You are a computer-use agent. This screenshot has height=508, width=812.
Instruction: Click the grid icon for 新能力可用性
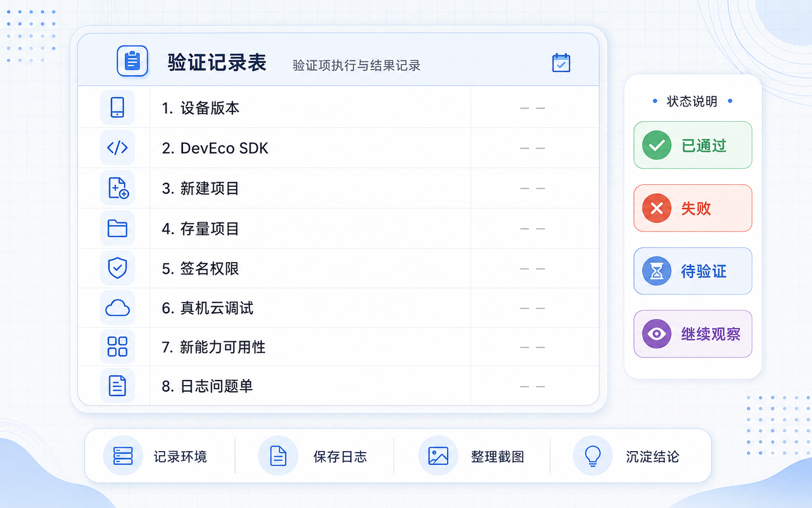pyautogui.click(x=117, y=347)
